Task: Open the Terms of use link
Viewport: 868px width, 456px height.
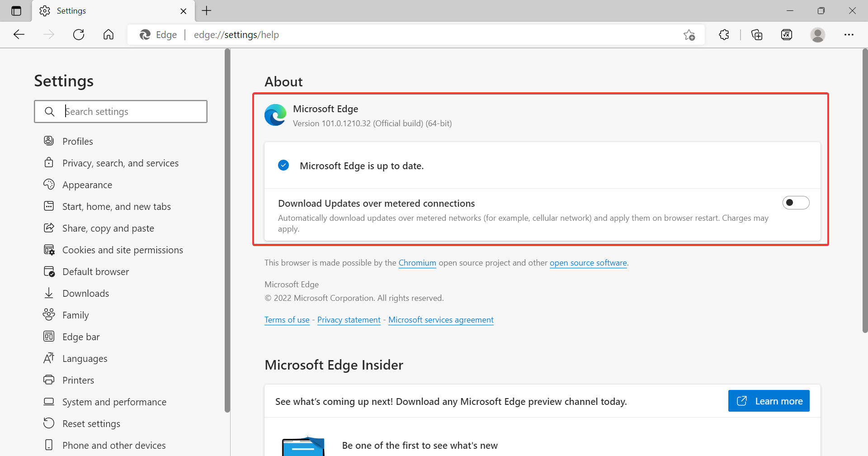Action: click(x=287, y=319)
